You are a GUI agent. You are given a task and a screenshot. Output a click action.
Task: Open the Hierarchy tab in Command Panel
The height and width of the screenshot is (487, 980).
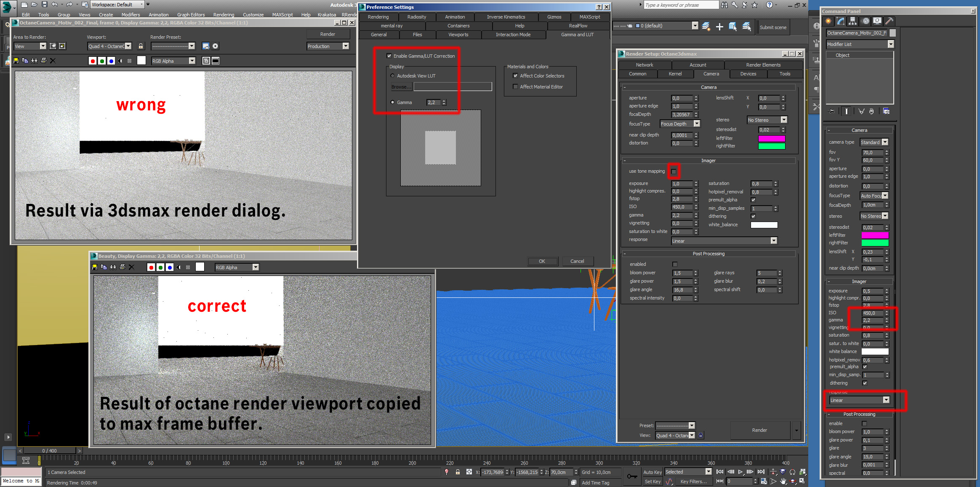[x=853, y=21]
